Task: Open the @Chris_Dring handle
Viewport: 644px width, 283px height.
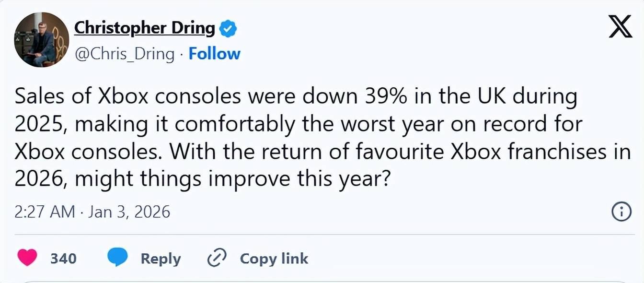Action: [x=126, y=54]
